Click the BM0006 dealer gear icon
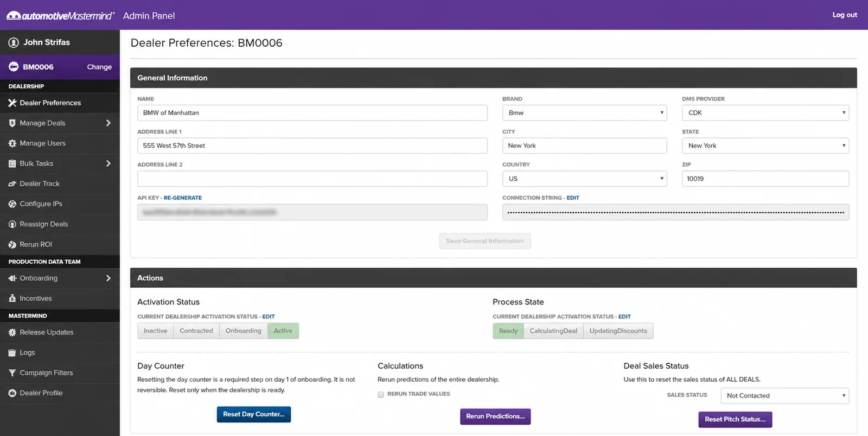The height and width of the screenshot is (436, 868). coord(14,67)
